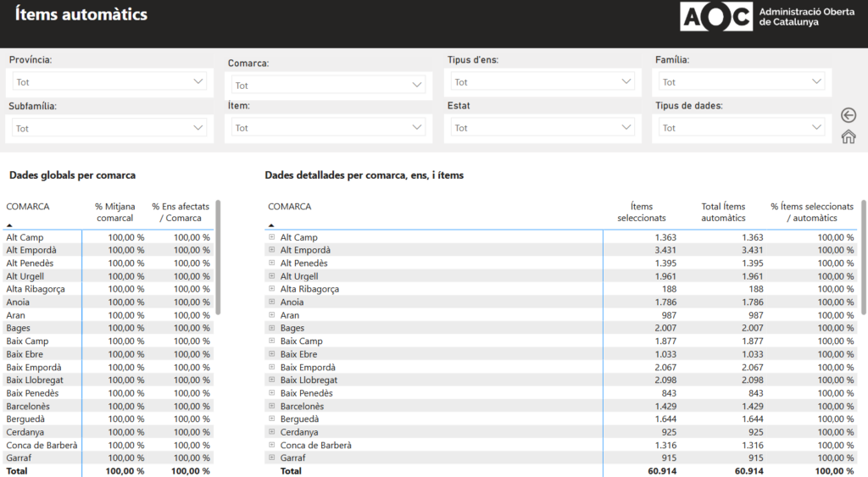Image resolution: width=868 pixels, height=477 pixels.
Task: Expand the Baix Llobregat row in detailed table
Action: [x=272, y=380]
